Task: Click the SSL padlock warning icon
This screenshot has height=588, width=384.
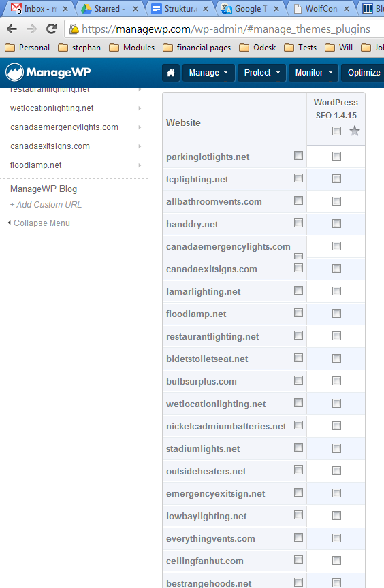Action: (x=74, y=29)
